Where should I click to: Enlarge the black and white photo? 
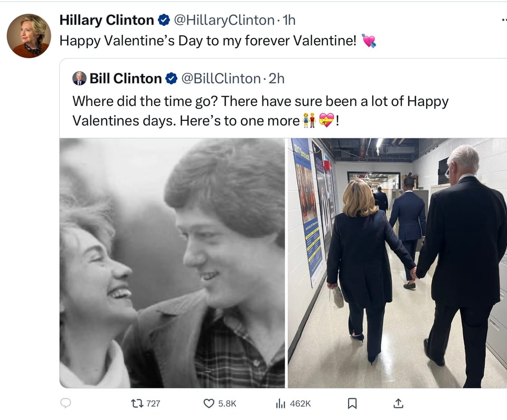tap(172, 263)
